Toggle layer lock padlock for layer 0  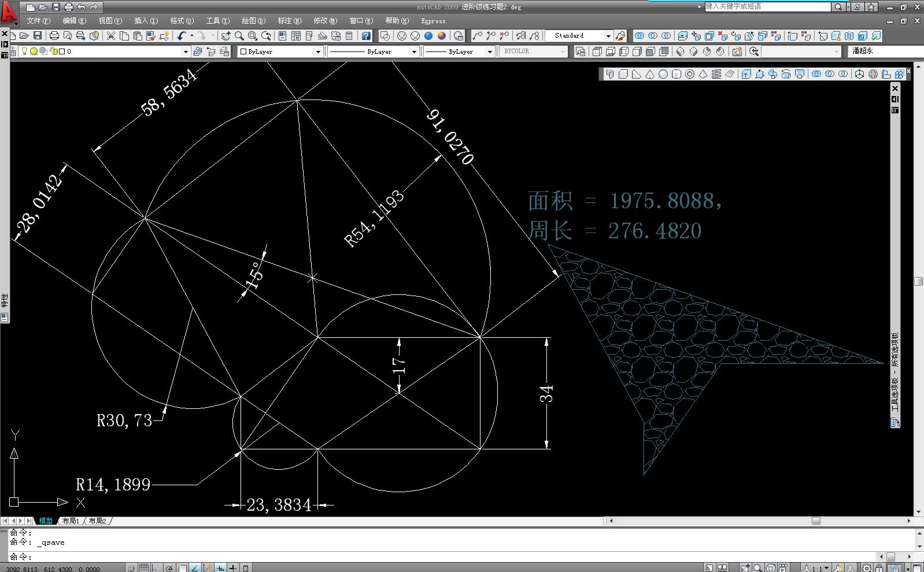coord(54,51)
